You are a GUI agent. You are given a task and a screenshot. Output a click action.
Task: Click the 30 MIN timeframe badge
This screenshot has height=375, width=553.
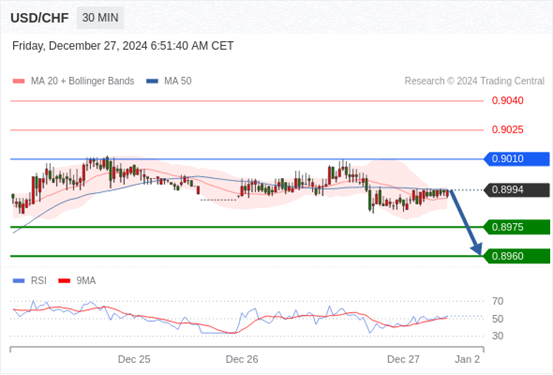tap(100, 18)
